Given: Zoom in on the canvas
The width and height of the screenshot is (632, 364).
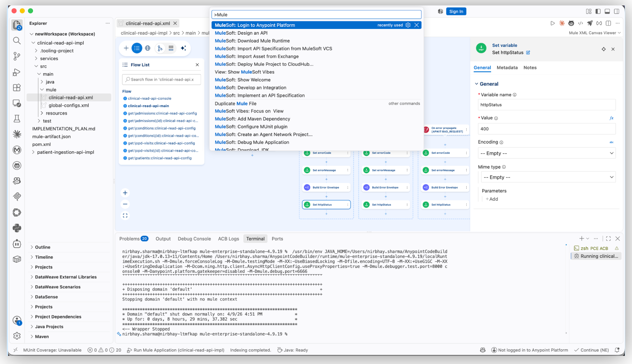Looking at the screenshot, I should click(125, 193).
